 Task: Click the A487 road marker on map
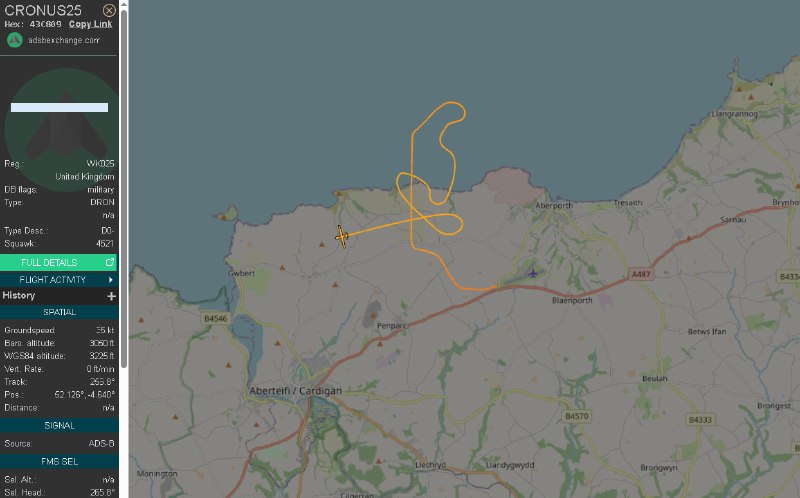point(641,274)
